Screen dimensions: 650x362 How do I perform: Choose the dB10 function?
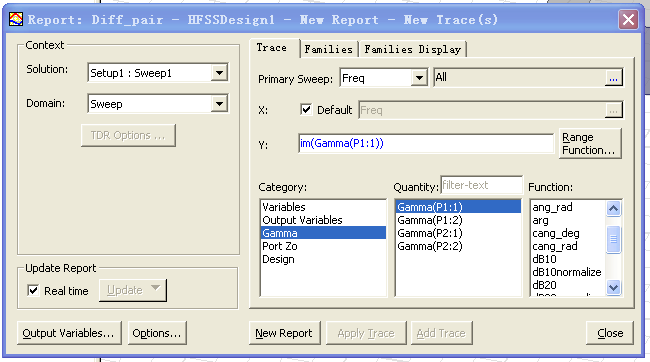click(568, 259)
